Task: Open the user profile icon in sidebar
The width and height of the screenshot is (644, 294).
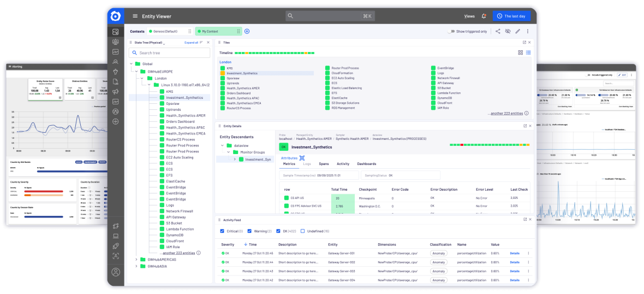Action: pos(116,272)
